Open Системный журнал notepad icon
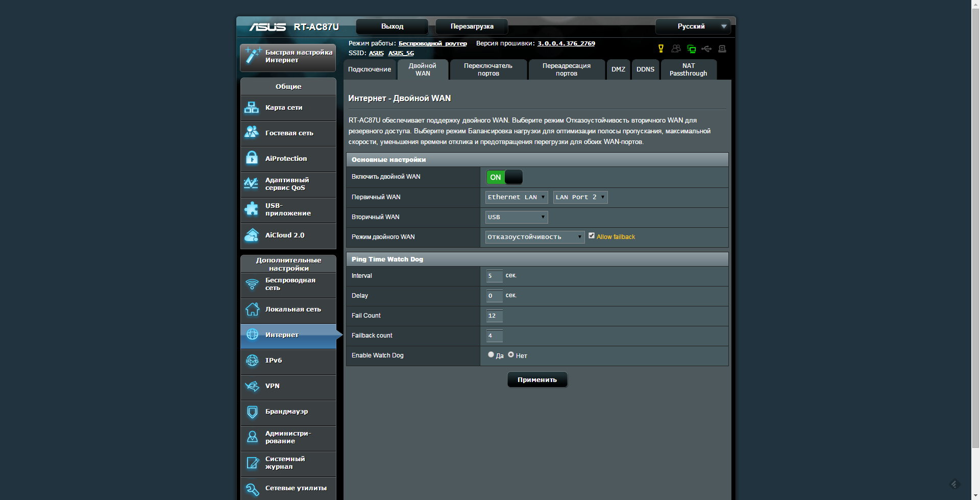The height and width of the screenshot is (500, 980). click(252, 463)
